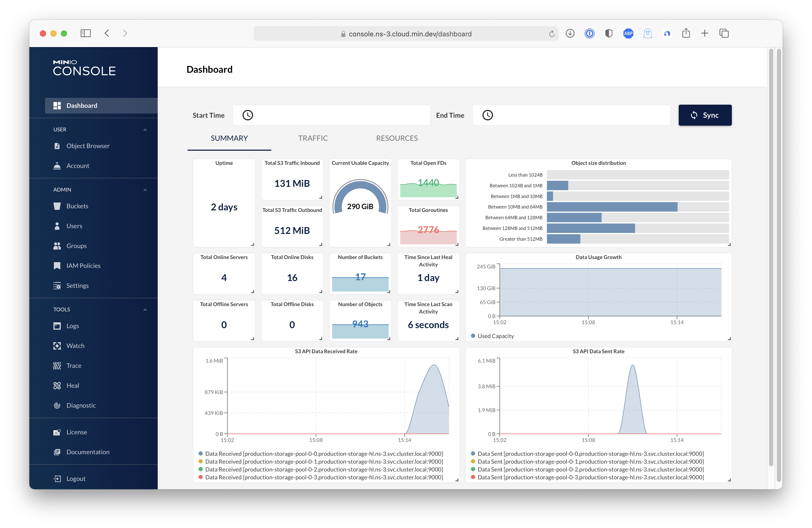Collapse the USER section arrow
The height and width of the screenshot is (528, 812).
(x=145, y=130)
